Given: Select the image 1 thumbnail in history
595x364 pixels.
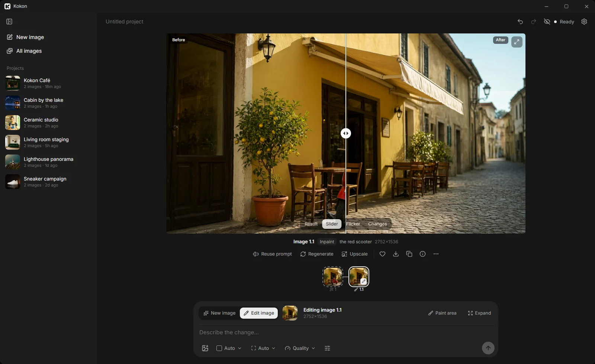Looking at the screenshot, I should point(333,277).
